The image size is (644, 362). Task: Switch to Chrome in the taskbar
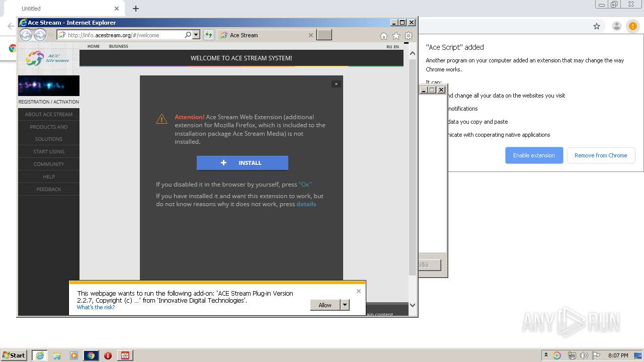point(91,355)
